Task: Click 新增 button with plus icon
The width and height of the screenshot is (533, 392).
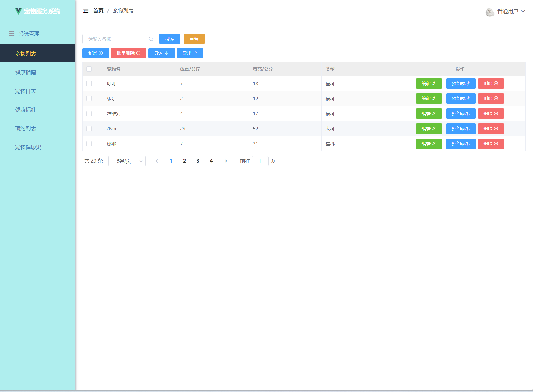Action: (95, 53)
